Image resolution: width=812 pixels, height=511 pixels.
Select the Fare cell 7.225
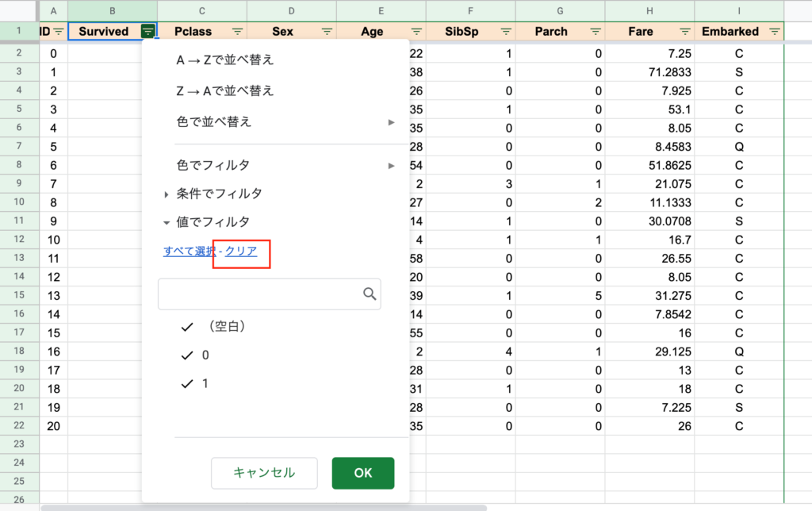click(649, 407)
